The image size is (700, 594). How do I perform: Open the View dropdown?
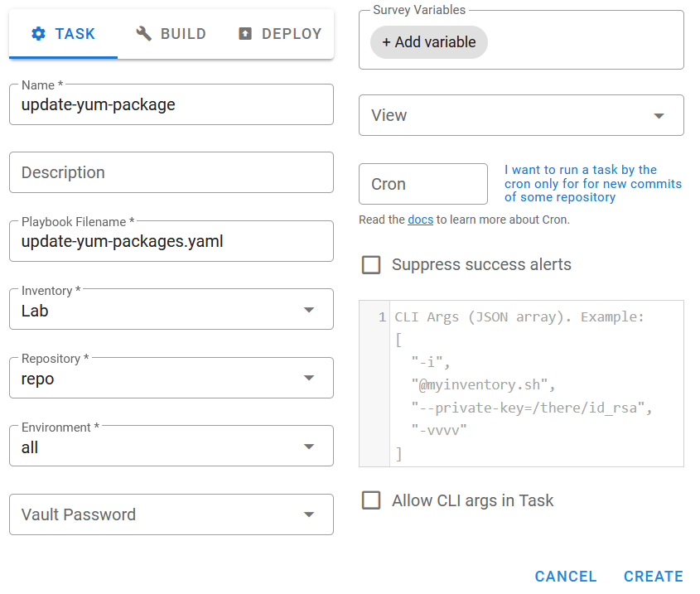tap(521, 115)
